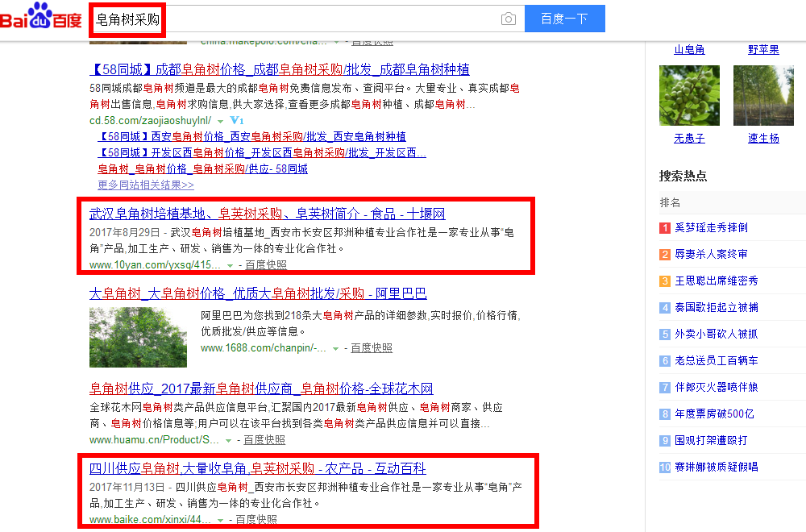Expand the arrow next to www.1688.com URL
The image size is (806, 532).
pos(335,349)
